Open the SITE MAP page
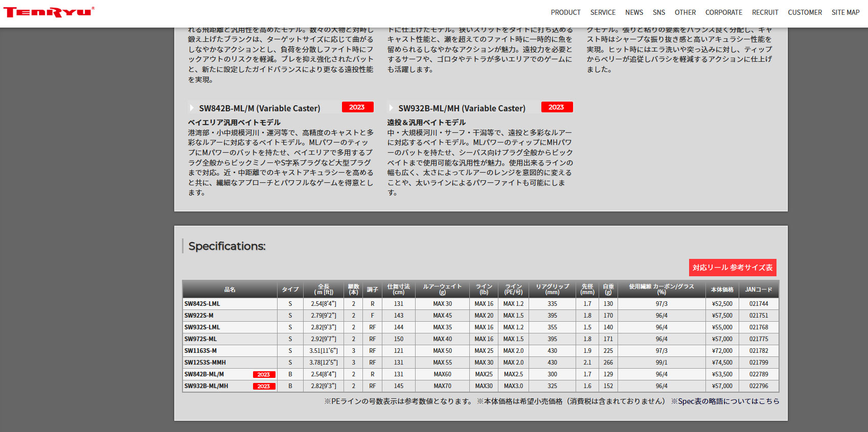Image resolution: width=868 pixels, height=432 pixels. click(x=845, y=12)
